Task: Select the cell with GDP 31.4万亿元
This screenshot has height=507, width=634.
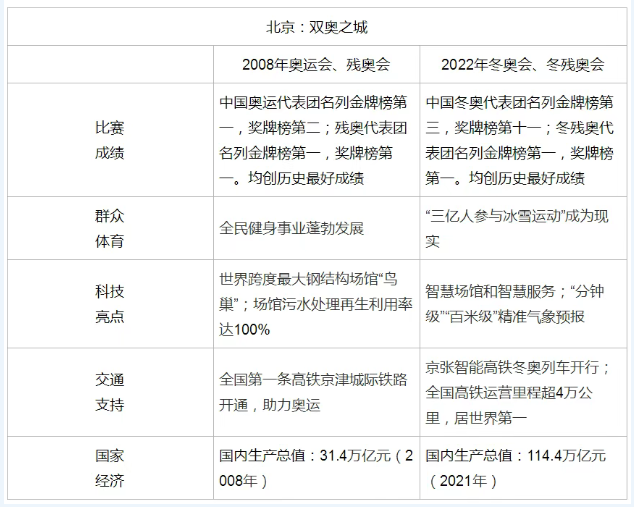Action: (x=317, y=468)
